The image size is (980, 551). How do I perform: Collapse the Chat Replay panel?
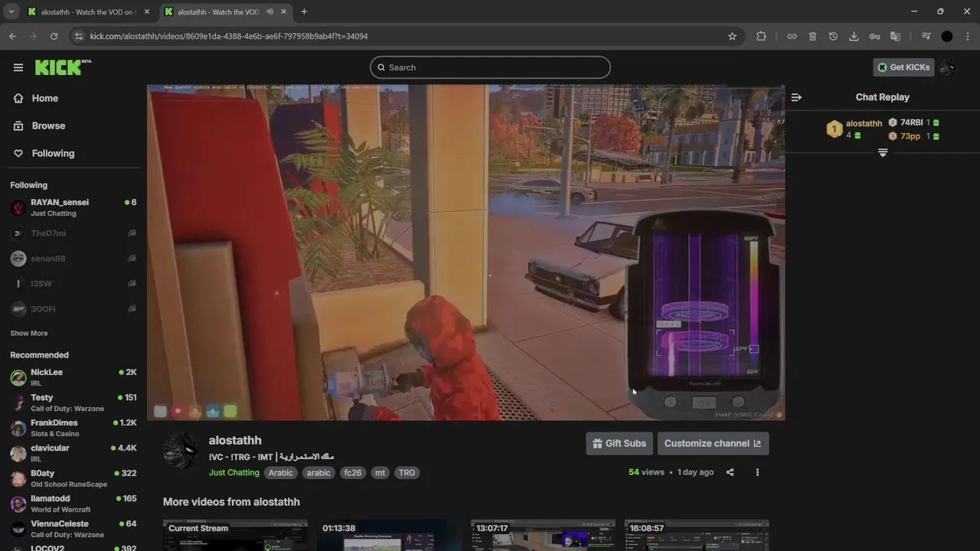pyautogui.click(x=796, y=97)
